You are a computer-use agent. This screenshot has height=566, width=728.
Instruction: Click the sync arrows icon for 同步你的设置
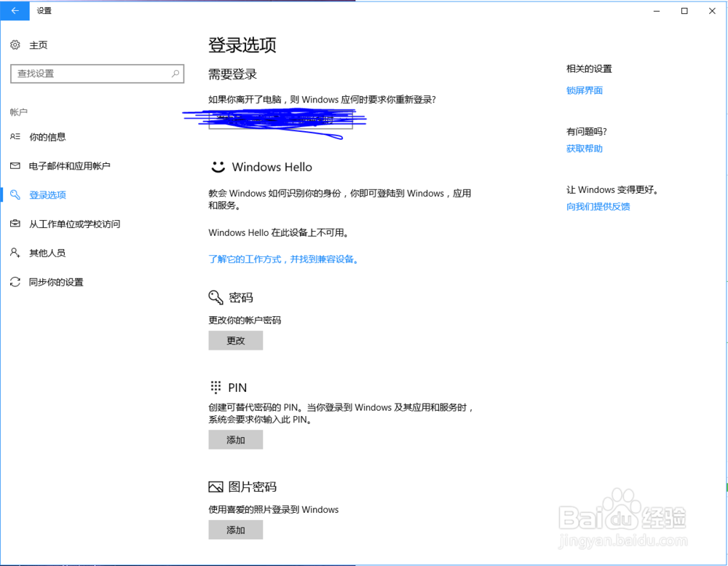tap(15, 282)
